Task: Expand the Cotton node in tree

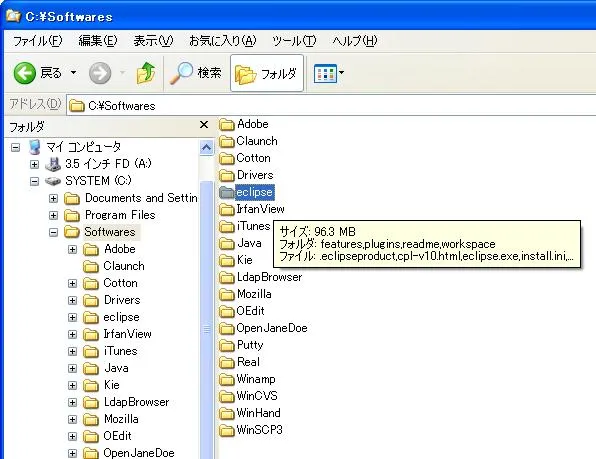Action: pos(72,283)
